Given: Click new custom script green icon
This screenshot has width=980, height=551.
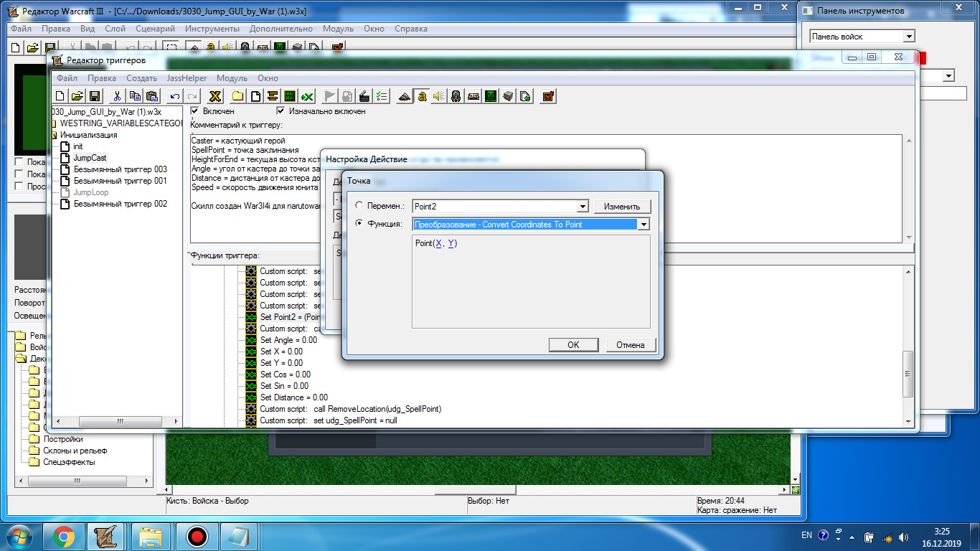Looking at the screenshot, I should (x=289, y=96).
